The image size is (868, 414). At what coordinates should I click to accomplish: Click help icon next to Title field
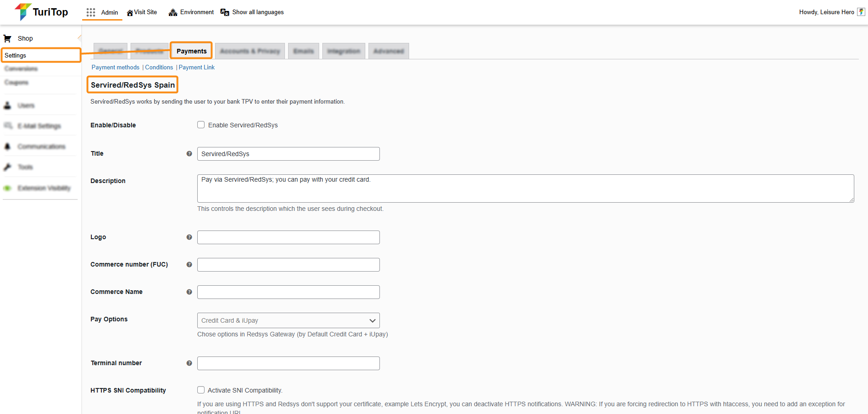coord(189,154)
